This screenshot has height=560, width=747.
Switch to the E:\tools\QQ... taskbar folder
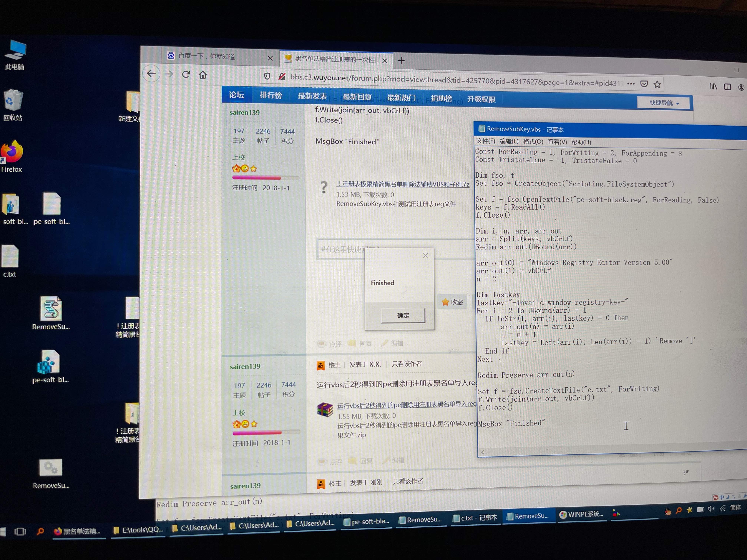point(138,530)
